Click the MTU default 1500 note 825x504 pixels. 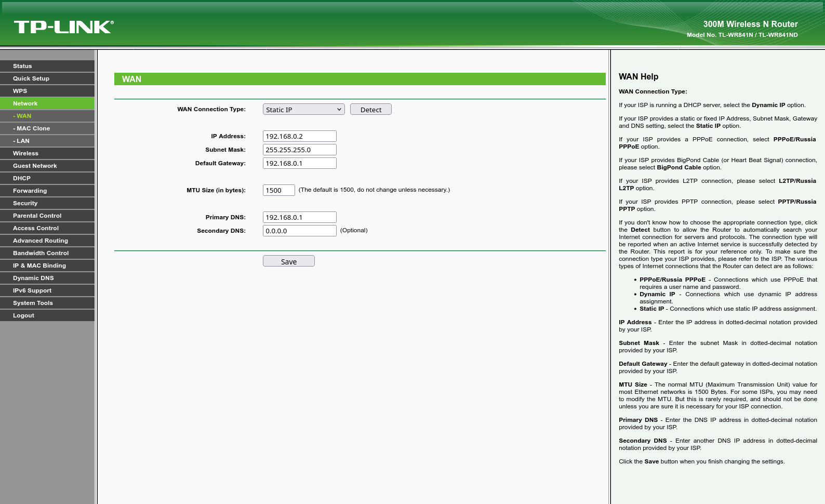(374, 190)
